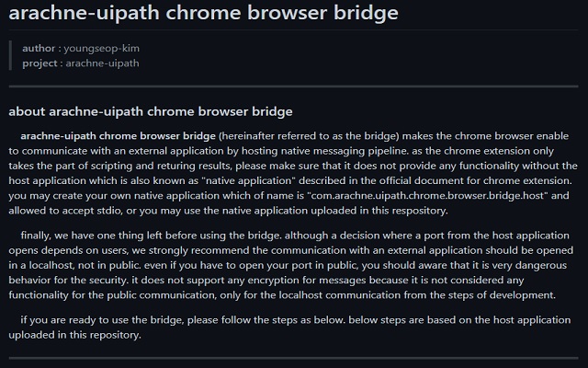Click the bold bridge name starting the first paragraph
The image size is (588, 368).
118,135
